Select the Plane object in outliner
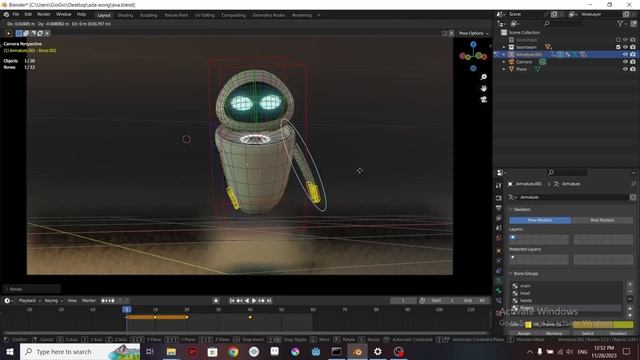 521,69
